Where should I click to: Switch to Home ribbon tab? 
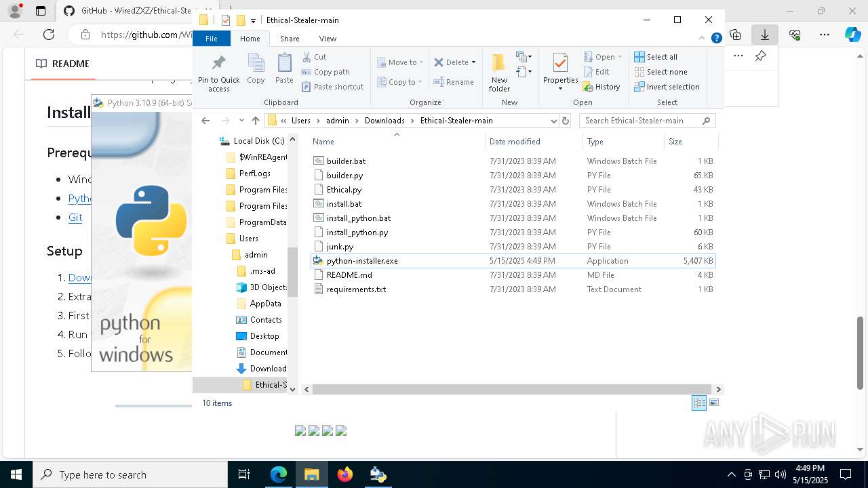[250, 39]
